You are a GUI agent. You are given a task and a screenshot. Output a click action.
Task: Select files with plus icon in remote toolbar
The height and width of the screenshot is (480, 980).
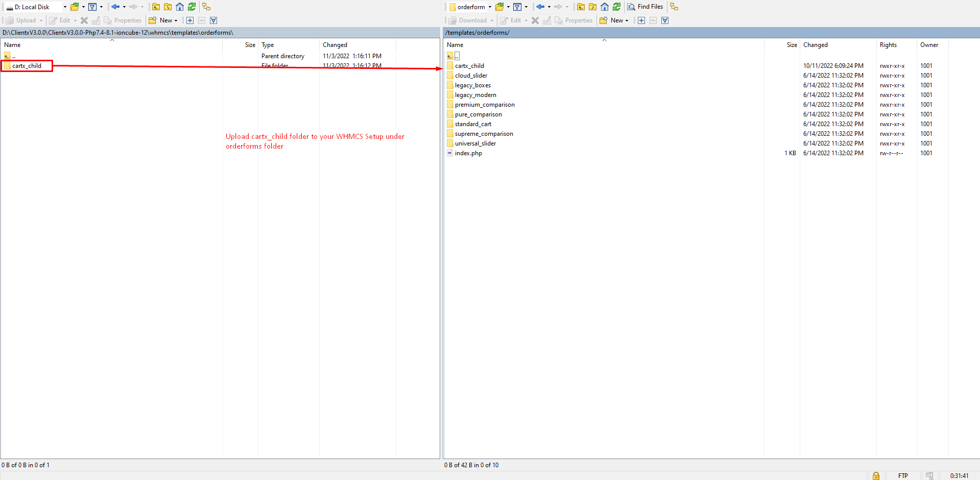coord(641,20)
